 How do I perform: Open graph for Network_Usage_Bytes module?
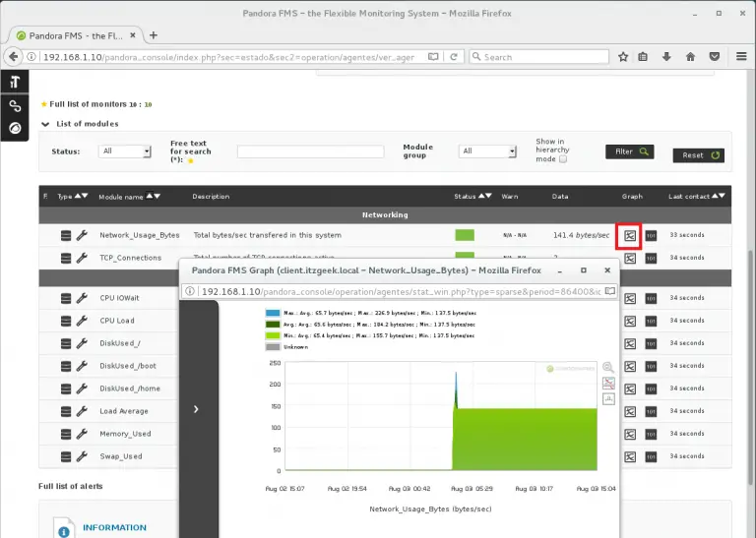[629, 236]
